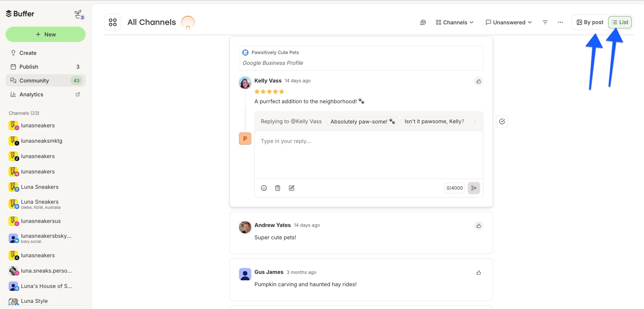
Task: Click Gus James avatar
Action: coord(245,274)
